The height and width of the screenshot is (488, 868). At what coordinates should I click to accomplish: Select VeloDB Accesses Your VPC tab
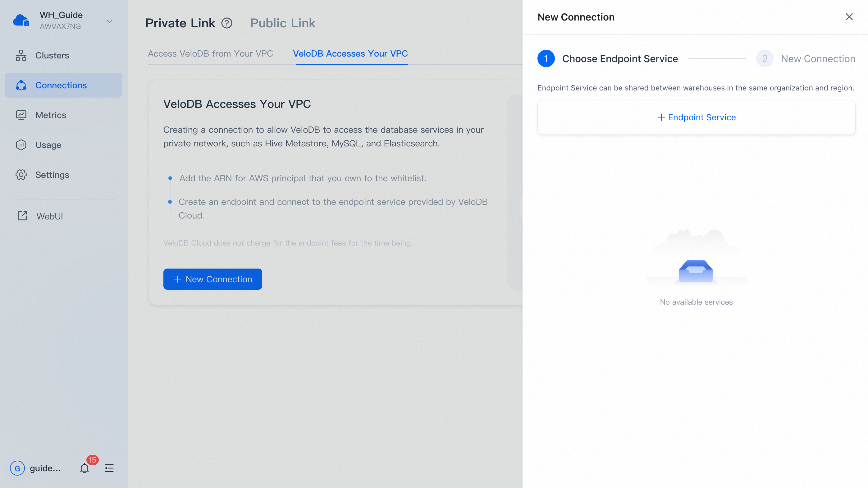[x=350, y=53]
